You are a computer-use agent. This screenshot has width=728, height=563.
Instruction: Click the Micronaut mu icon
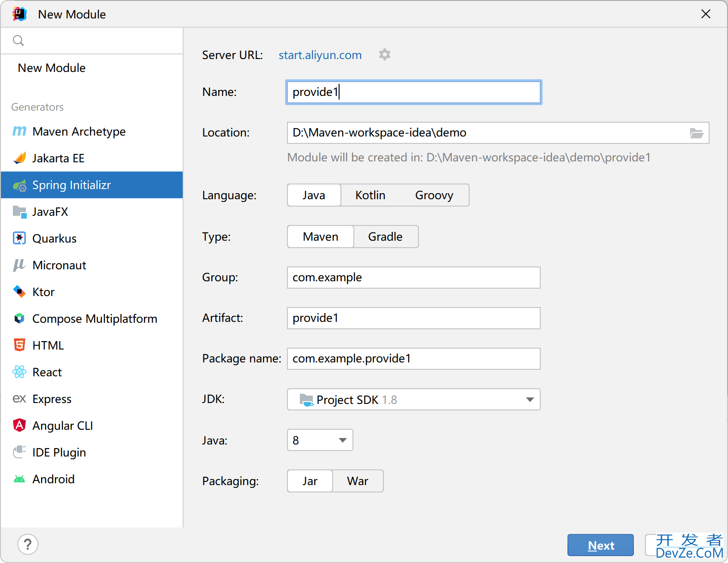coord(19,265)
